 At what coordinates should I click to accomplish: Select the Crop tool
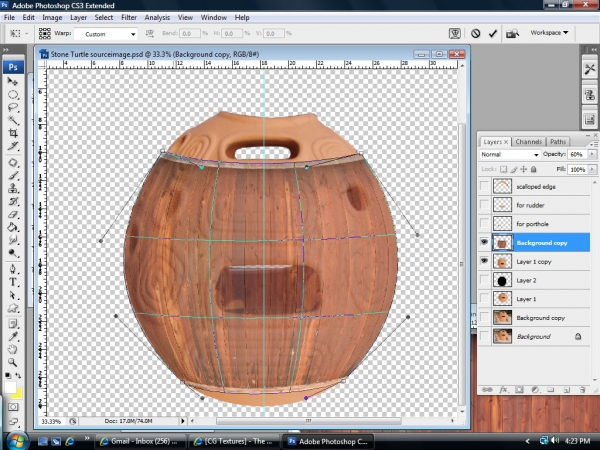point(13,133)
